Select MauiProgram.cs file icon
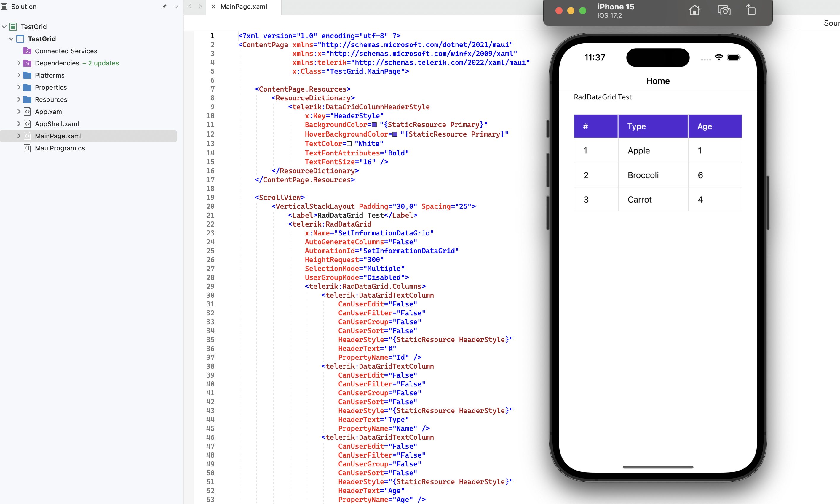Screen dimensions: 840x504 (x=27, y=148)
